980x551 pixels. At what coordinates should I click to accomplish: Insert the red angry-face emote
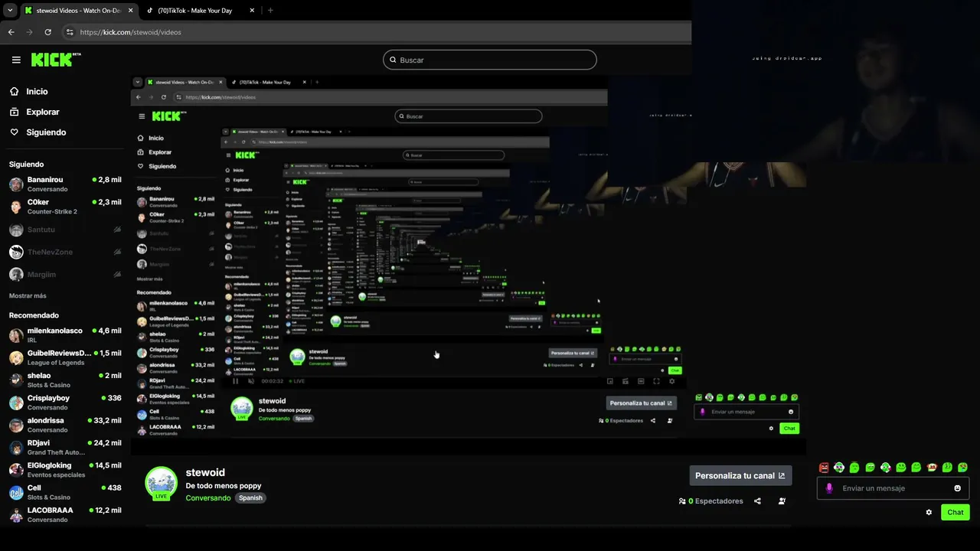(x=824, y=468)
